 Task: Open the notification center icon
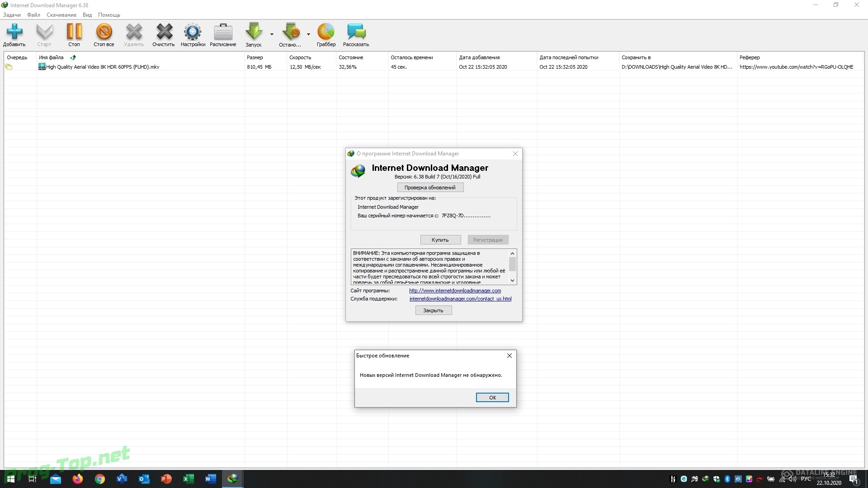click(x=854, y=480)
